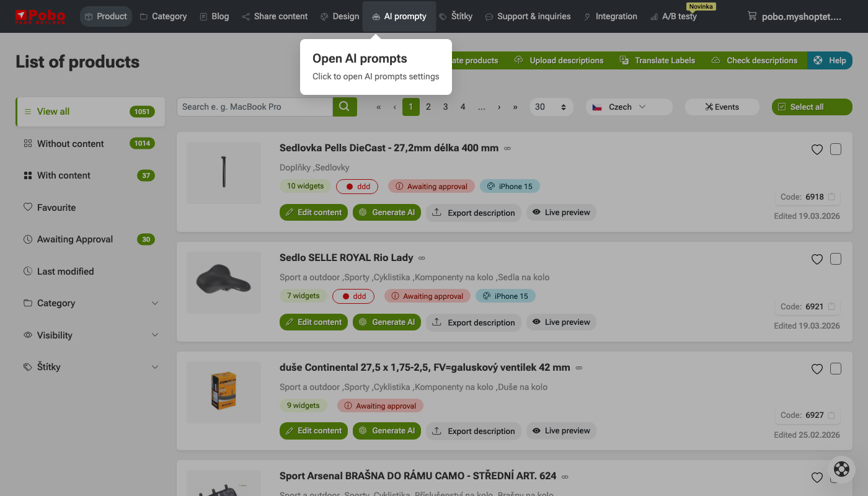Click the Select all checkbox button
The height and width of the screenshot is (496, 868).
coord(782,107)
